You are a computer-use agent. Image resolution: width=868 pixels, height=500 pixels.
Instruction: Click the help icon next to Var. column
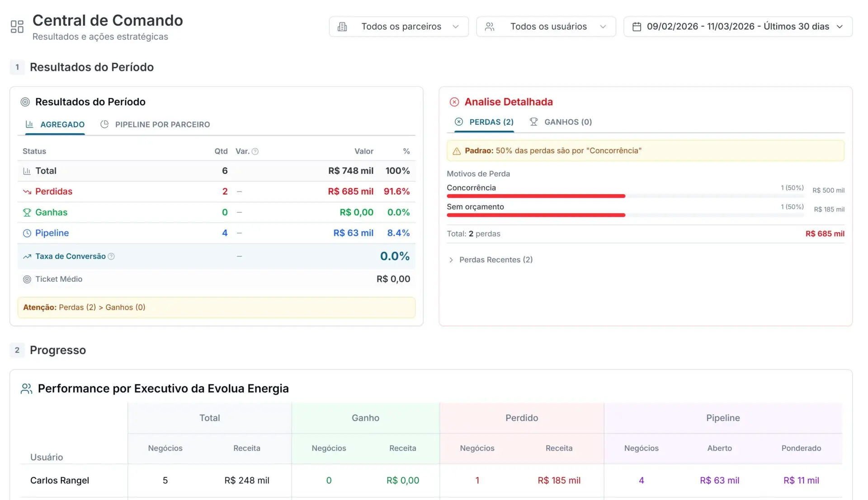click(x=255, y=151)
